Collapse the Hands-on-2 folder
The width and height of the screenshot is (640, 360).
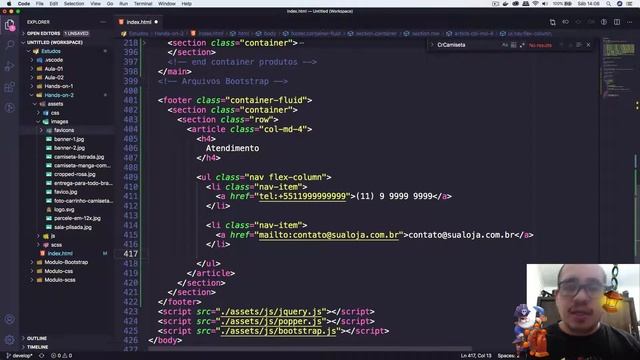[67, 95]
